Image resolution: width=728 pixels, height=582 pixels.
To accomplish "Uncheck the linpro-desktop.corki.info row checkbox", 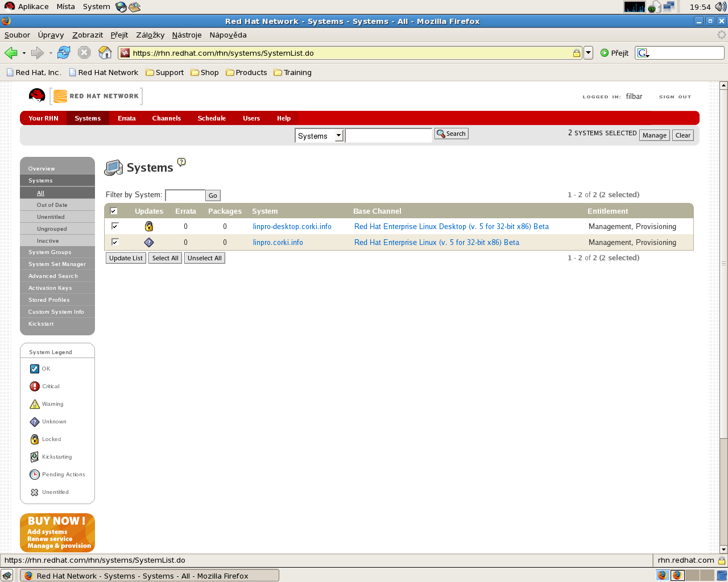I will tap(115, 226).
